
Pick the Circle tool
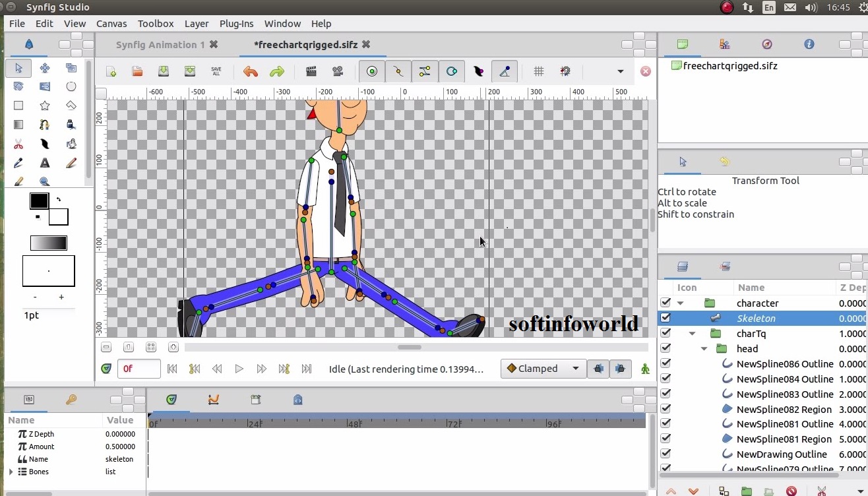click(71, 86)
